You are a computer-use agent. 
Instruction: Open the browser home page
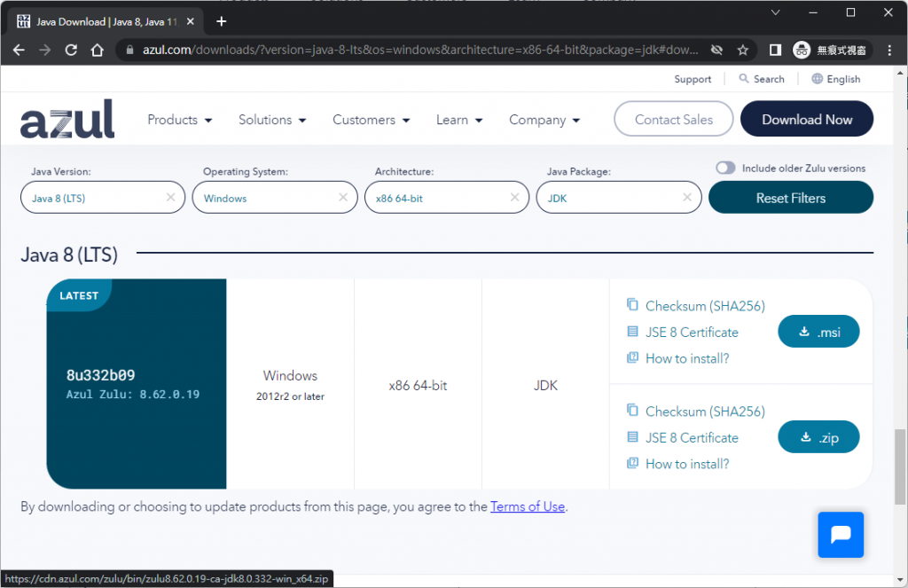pos(98,51)
